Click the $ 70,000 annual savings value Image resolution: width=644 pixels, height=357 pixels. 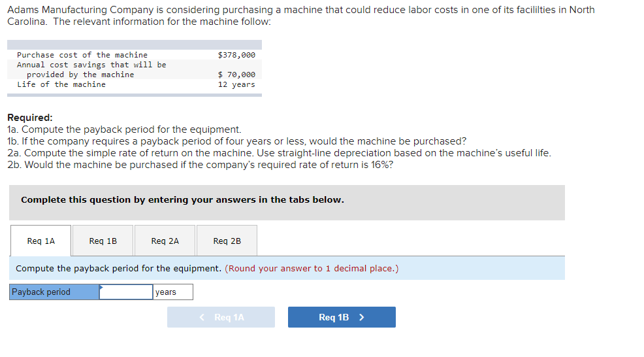[236, 75]
